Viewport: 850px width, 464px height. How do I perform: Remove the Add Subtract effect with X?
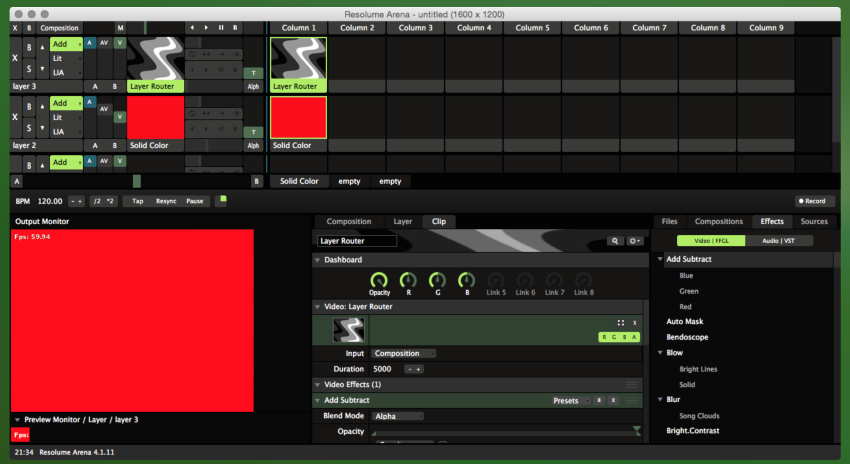click(x=613, y=400)
